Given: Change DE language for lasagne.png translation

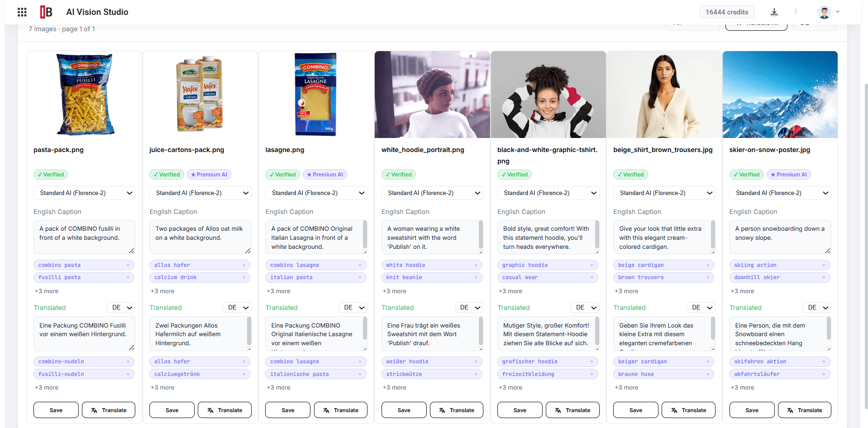Looking at the screenshot, I should [x=353, y=308].
